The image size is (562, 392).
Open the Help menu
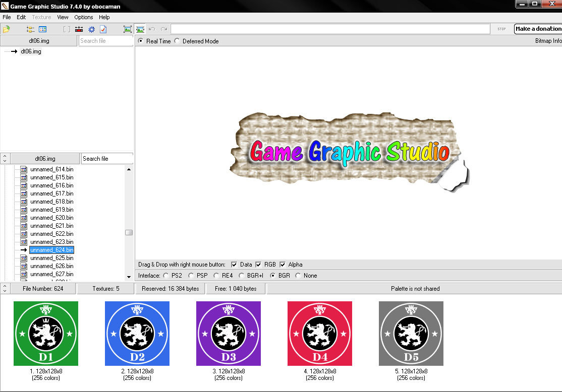point(104,17)
